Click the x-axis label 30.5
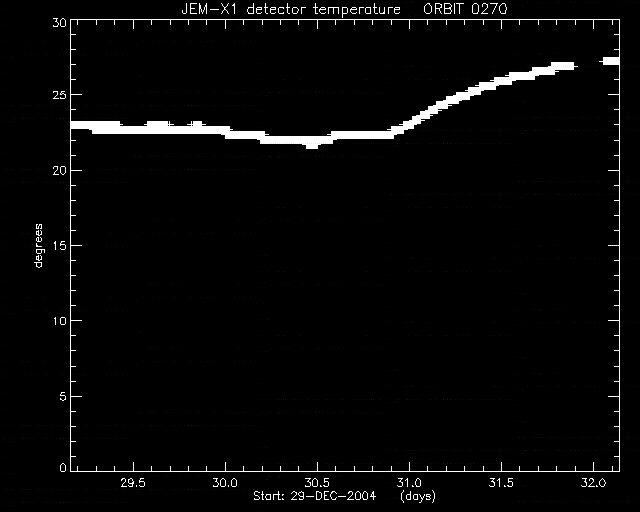This screenshot has width=640, height=512. click(317, 483)
